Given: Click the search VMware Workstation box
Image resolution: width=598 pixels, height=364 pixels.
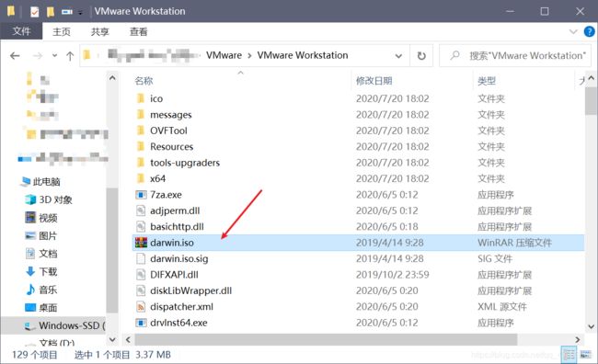Looking at the screenshot, I should (x=515, y=56).
